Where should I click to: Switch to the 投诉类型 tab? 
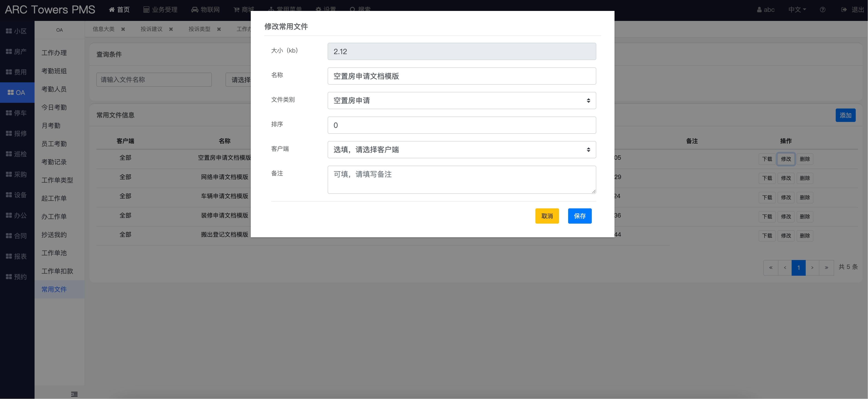coord(199,29)
